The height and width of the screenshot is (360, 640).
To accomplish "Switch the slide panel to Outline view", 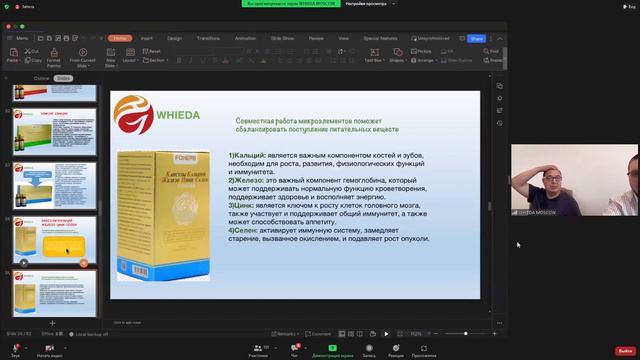I will pos(41,78).
